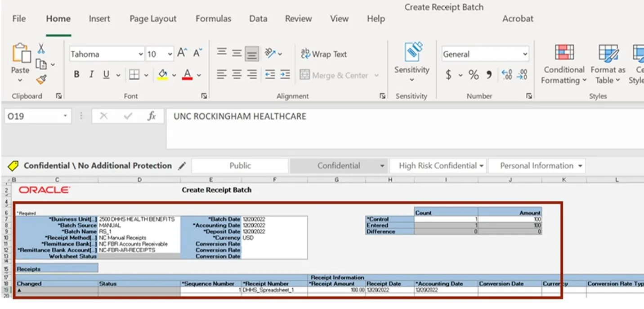The height and width of the screenshot is (309, 644).
Task: Open the Tahoma font name dropdown
Action: (140, 54)
